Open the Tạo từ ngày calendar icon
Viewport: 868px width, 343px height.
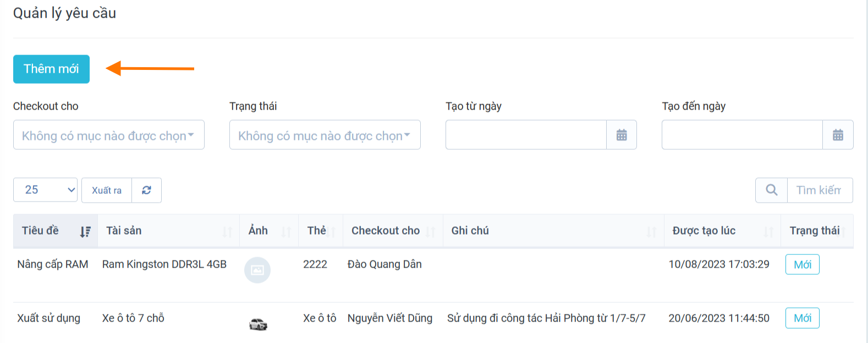[622, 135]
